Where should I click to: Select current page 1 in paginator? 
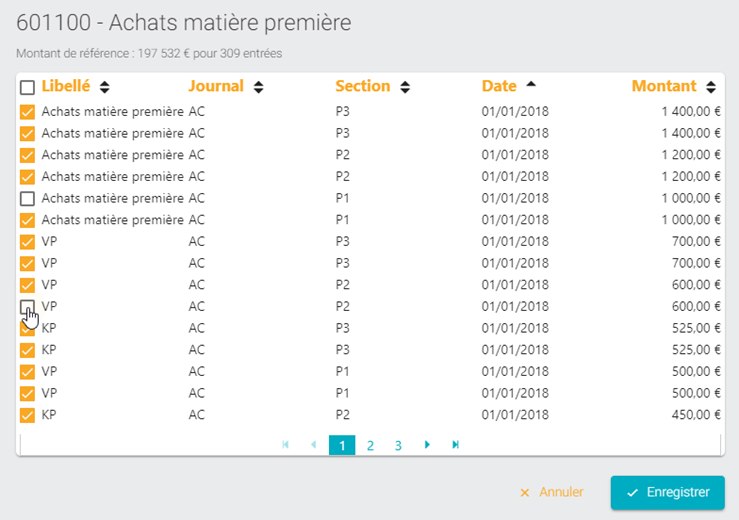(x=342, y=445)
